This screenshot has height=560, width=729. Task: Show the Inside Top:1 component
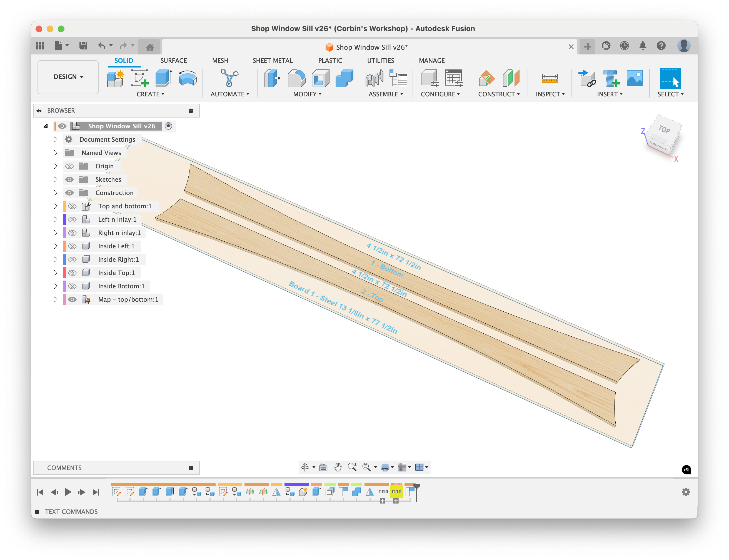(72, 273)
